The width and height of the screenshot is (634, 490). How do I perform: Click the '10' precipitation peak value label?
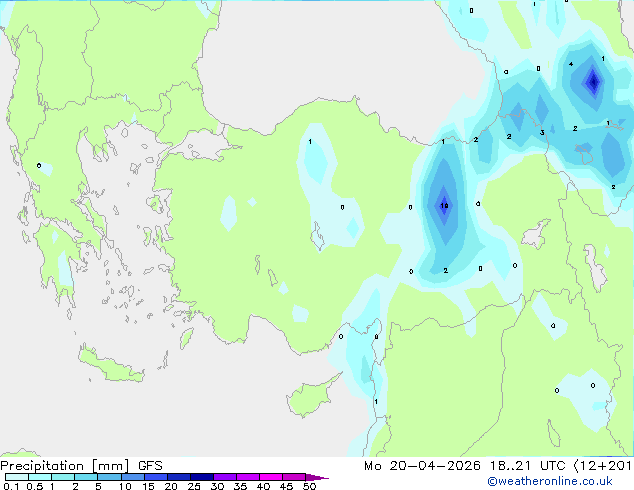click(444, 206)
